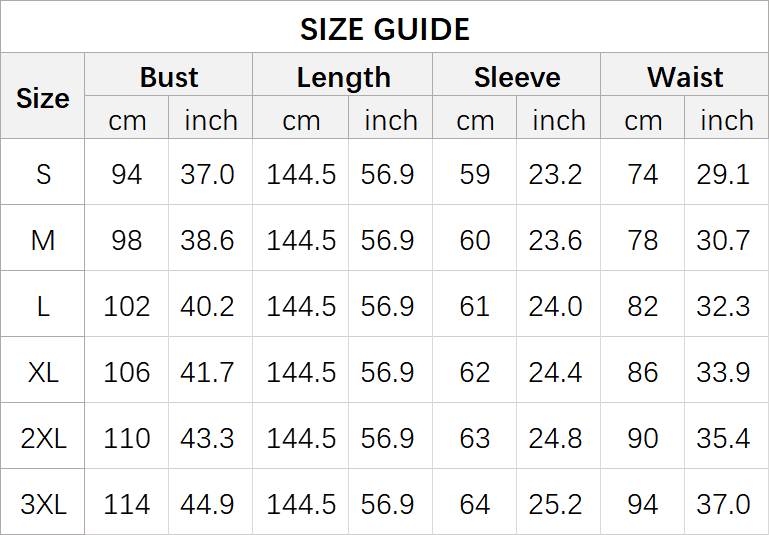The height and width of the screenshot is (535, 769).
Task: Select waist inch value 33.9
Action: tap(723, 372)
